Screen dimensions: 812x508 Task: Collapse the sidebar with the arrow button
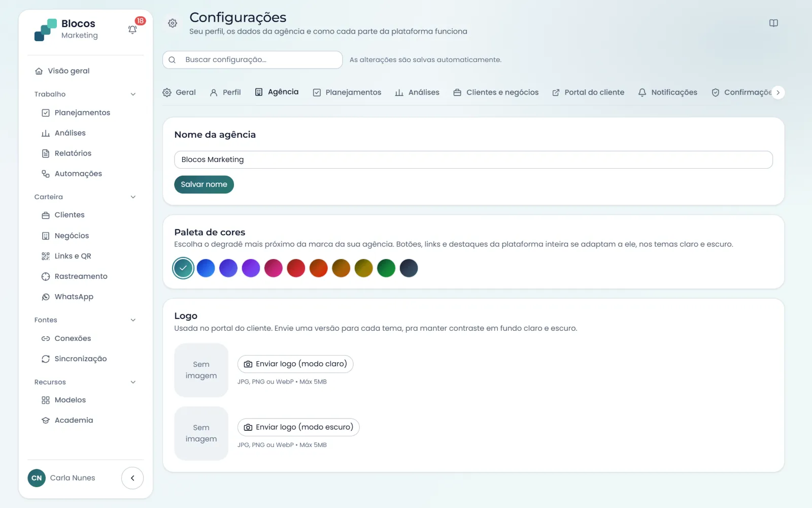132,478
